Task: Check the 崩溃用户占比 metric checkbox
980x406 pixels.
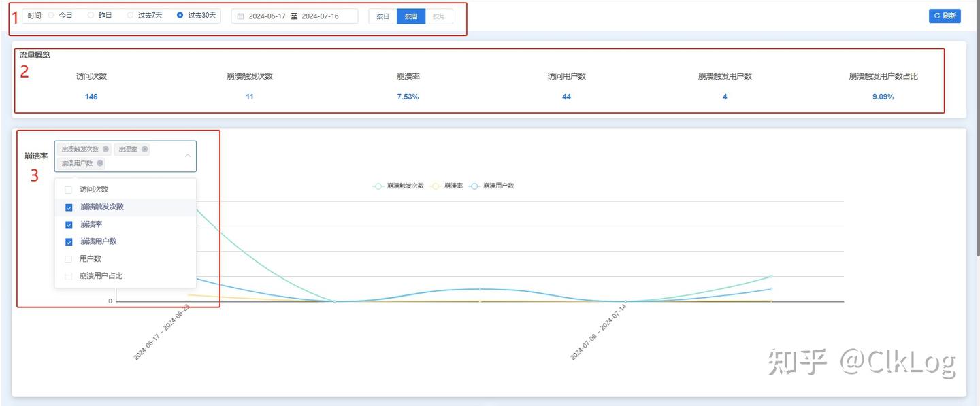Action: pyautogui.click(x=68, y=275)
